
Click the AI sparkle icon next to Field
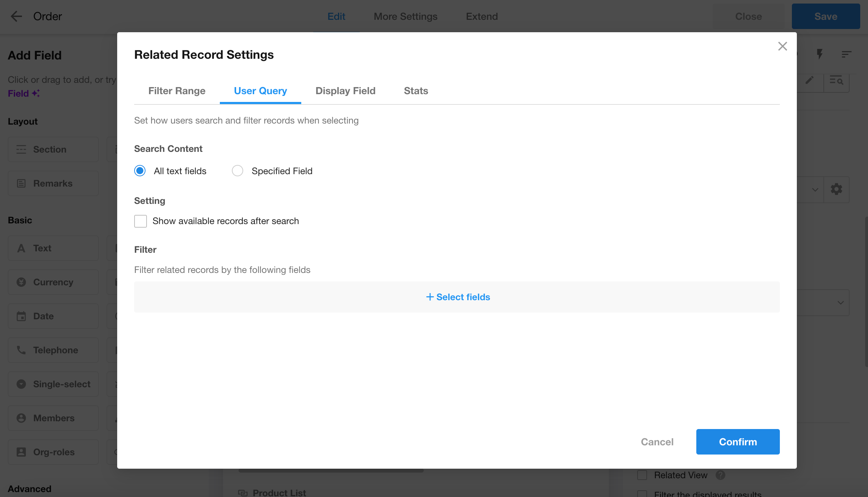pos(36,93)
